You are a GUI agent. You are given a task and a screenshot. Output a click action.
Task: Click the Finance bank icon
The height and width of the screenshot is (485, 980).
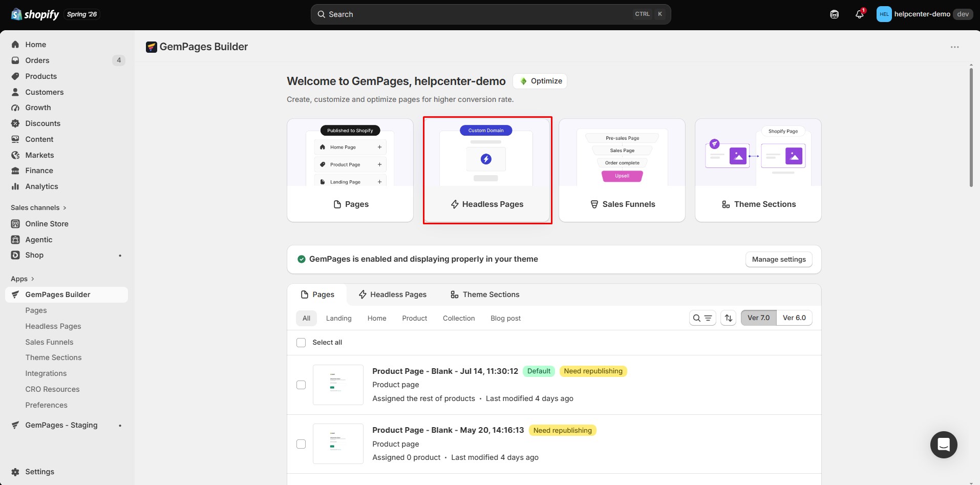pos(15,171)
